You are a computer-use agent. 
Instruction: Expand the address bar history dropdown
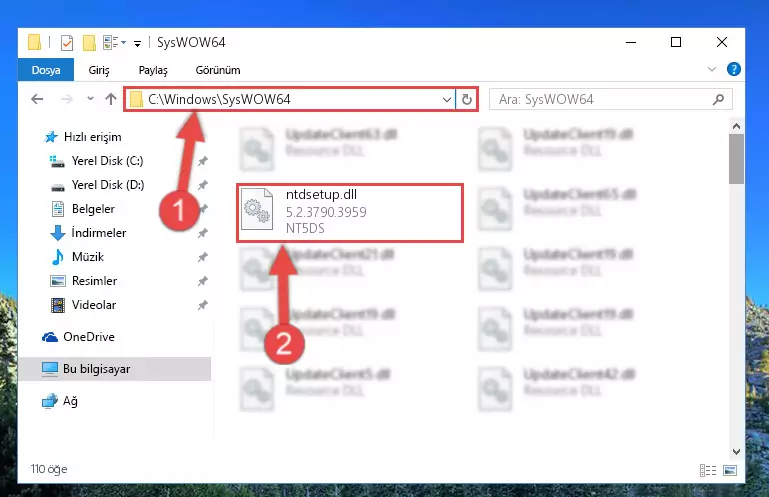click(x=447, y=100)
